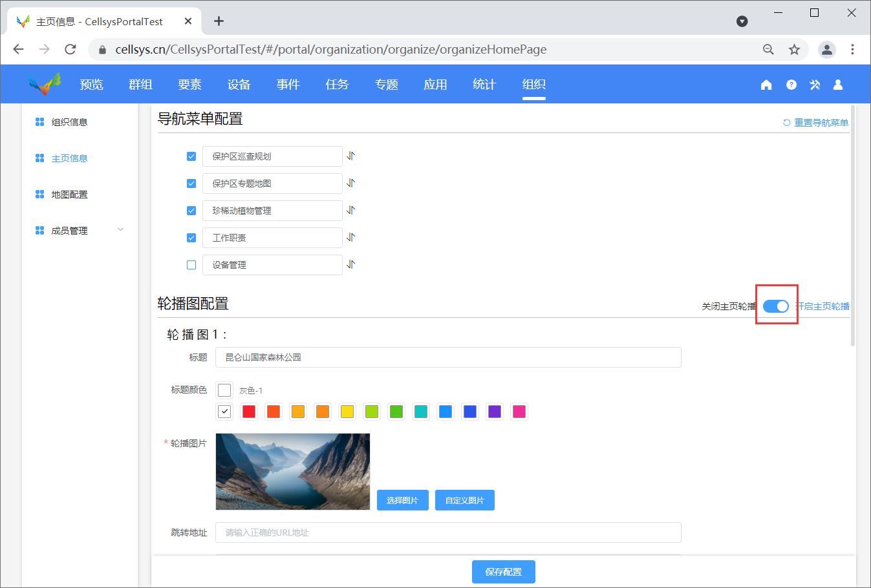
Task: Open the tools wrench icon in header
Action: [x=815, y=85]
